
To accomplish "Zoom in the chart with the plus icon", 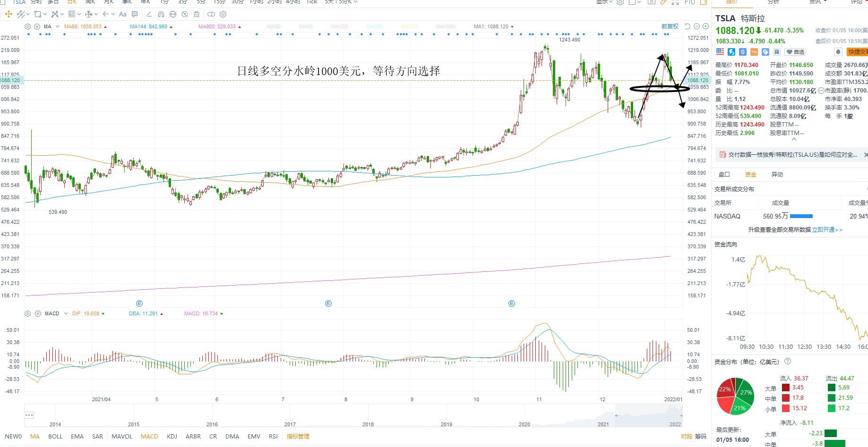I will pyautogui.click(x=705, y=26).
